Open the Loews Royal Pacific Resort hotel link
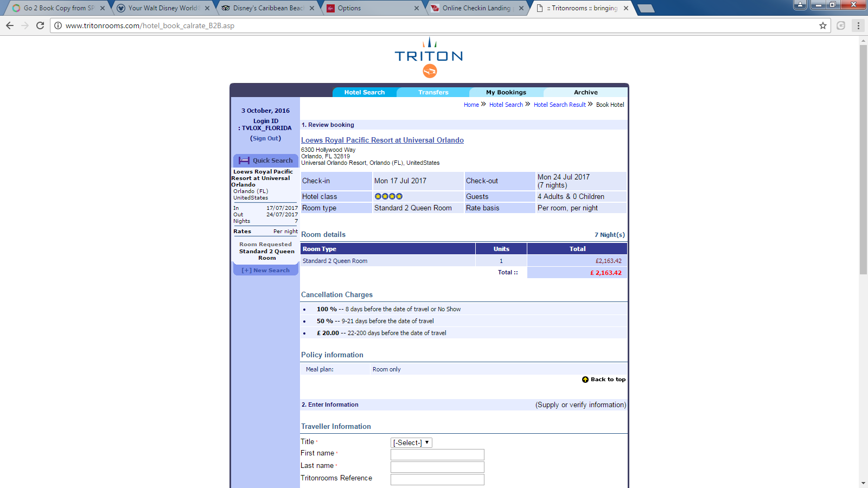The image size is (868, 488). pyautogui.click(x=382, y=140)
